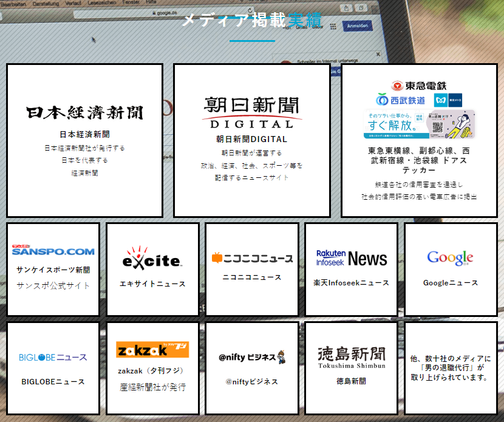The width and height of the screenshot is (504, 422).
Task: Click the Rakuten Infoseek News logo
Action: coord(352,259)
